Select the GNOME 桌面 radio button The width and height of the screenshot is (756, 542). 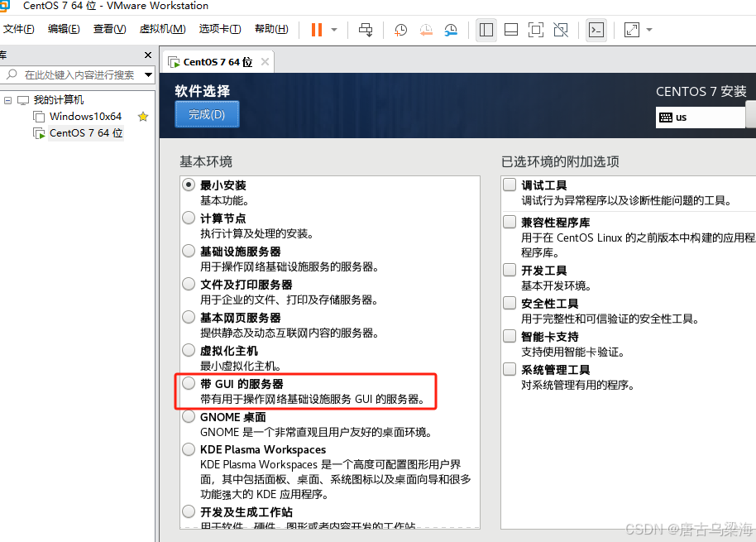189,416
